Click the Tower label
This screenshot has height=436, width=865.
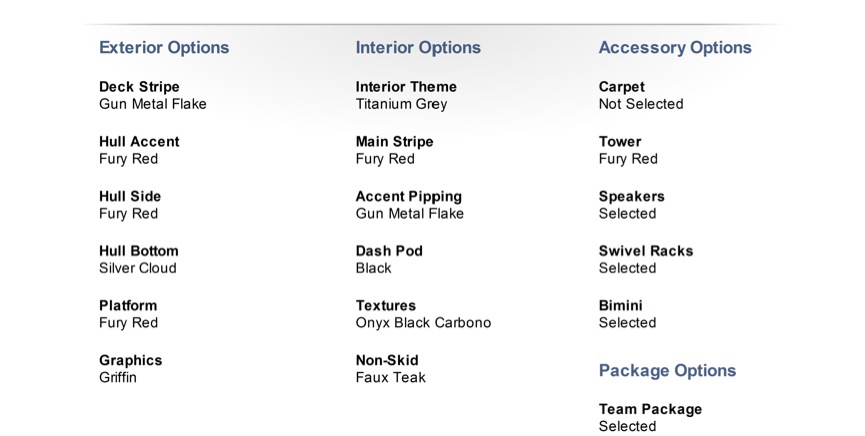click(x=620, y=142)
